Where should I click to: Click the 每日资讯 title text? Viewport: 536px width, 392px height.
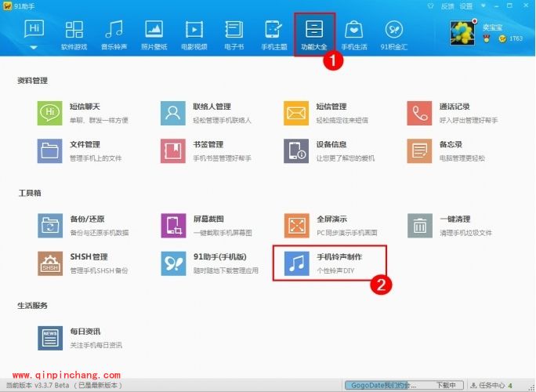(x=85, y=332)
